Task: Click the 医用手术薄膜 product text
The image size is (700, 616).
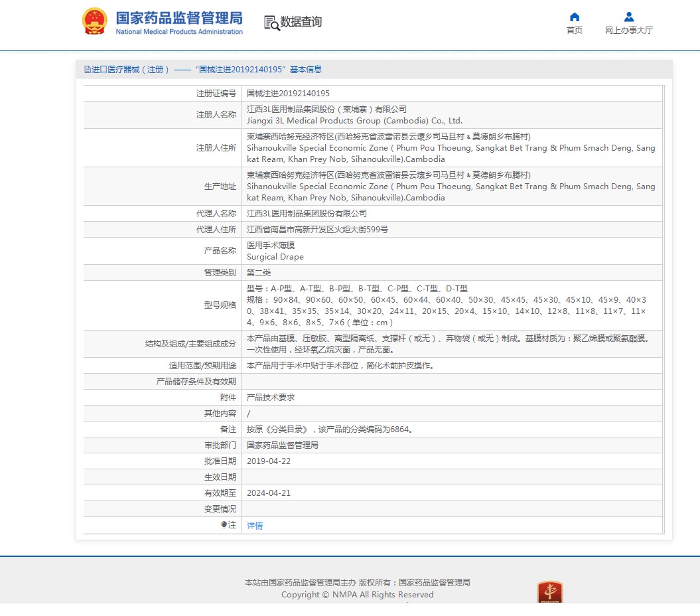Action: (x=271, y=245)
